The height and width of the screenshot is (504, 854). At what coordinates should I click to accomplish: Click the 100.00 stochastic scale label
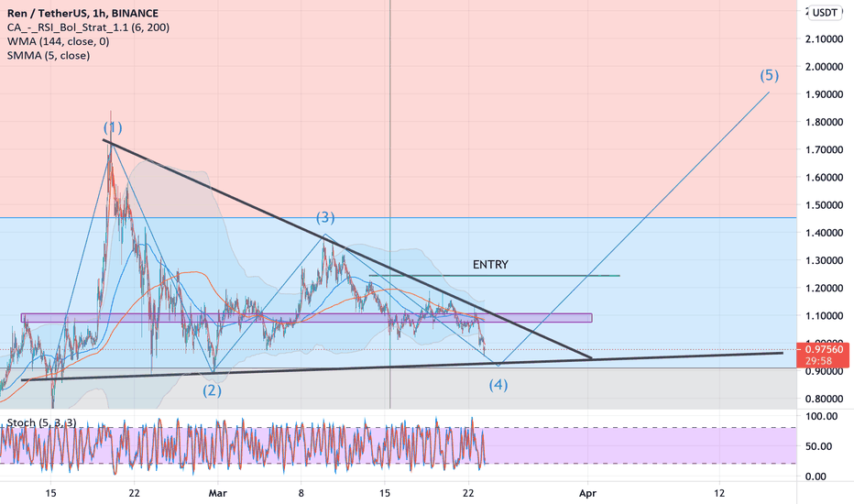[822, 416]
